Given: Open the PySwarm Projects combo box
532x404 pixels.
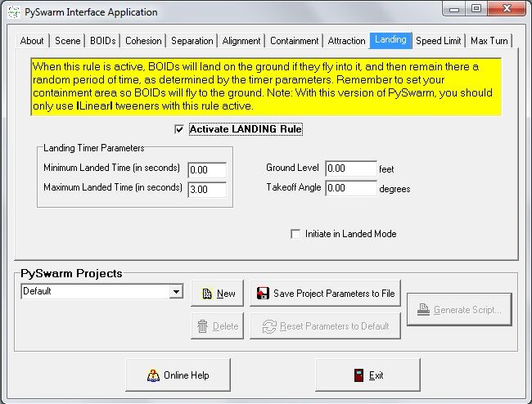Looking at the screenshot, I should (102, 291).
